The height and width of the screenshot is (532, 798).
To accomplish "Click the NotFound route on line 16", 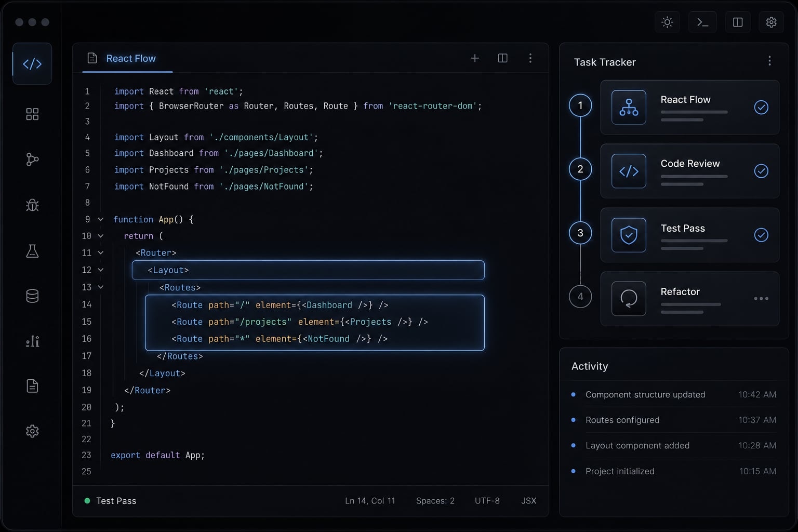I will tap(280, 339).
